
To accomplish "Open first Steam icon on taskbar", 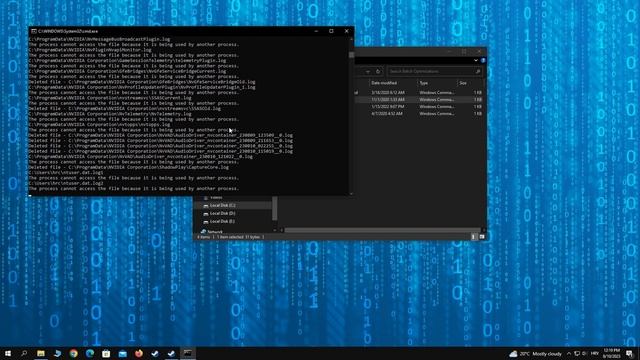I will (x=155, y=353).
